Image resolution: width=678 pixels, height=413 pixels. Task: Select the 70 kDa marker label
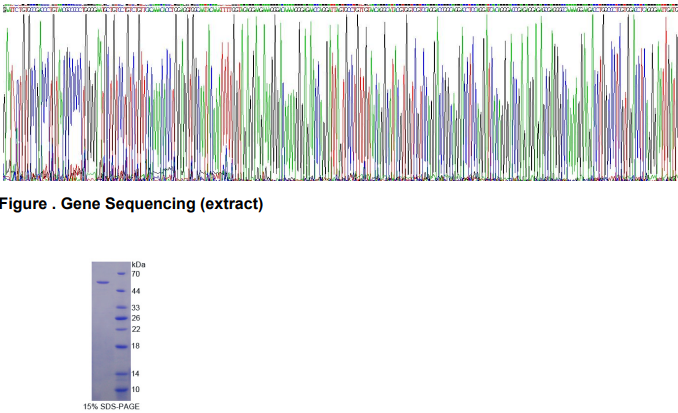tap(136, 273)
